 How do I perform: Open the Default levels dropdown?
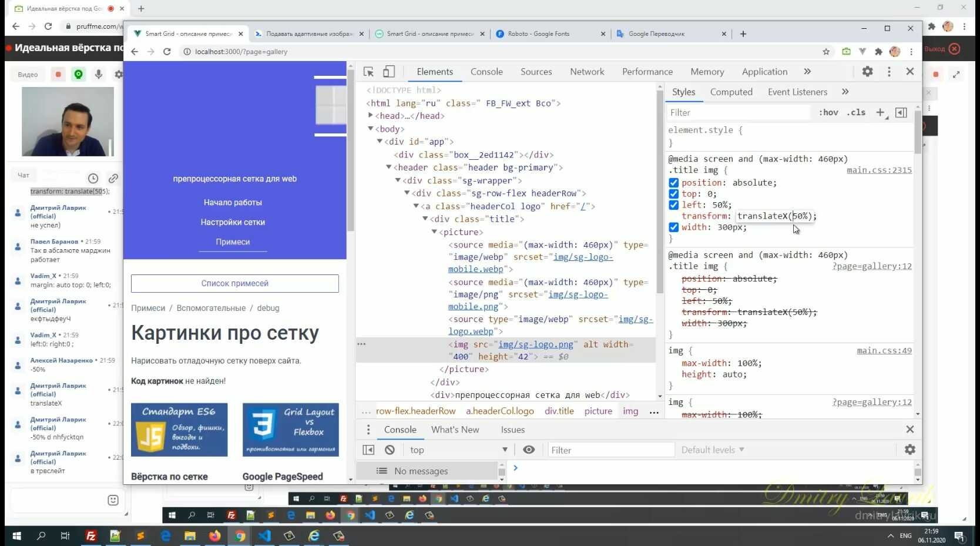713,450
